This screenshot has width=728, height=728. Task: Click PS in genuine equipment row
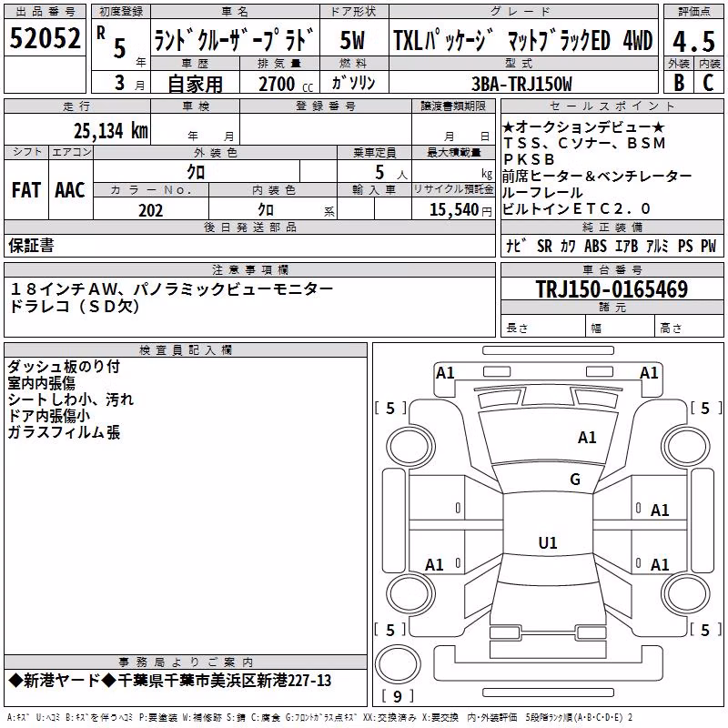coord(685,246)
